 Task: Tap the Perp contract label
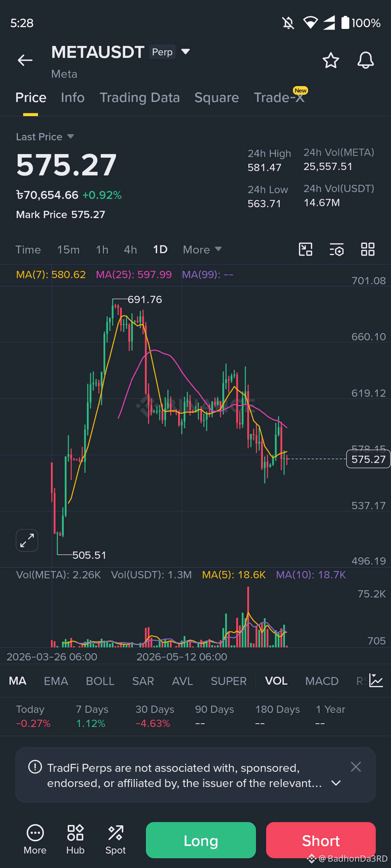[162, 52]
